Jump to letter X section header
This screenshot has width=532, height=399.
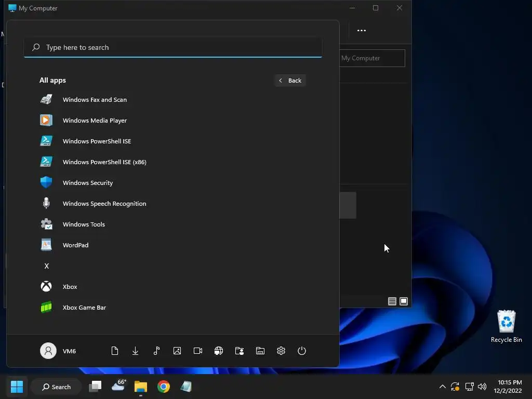pyautogui.click(x=46, y=266)
